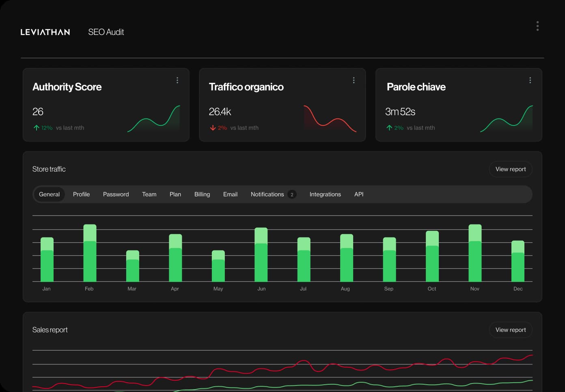Click the SEO Audit header title

click(106, 32)
